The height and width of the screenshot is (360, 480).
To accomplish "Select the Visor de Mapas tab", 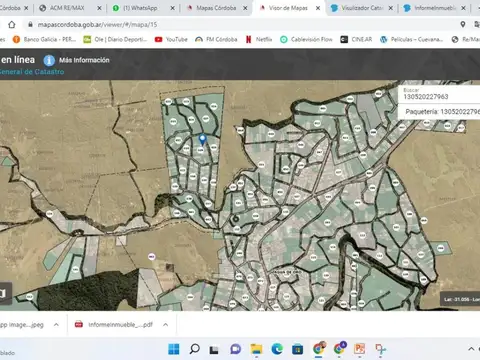I will pos(287,8).
